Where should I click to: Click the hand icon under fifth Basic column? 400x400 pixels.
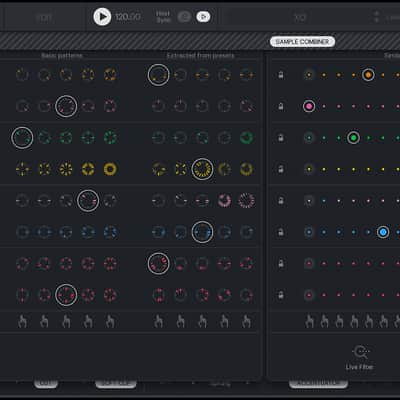[110, 321]
